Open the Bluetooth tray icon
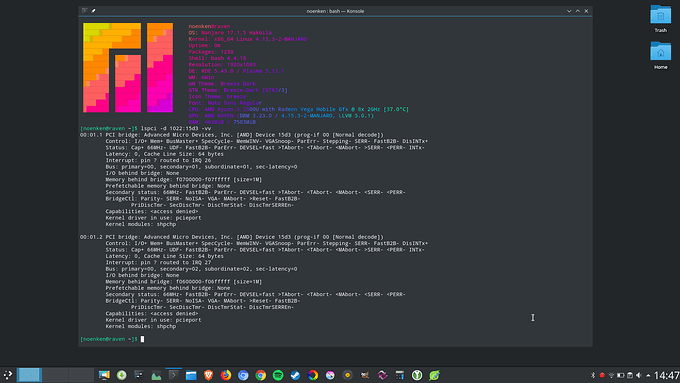680x383 pixels. tap(593, 375)
